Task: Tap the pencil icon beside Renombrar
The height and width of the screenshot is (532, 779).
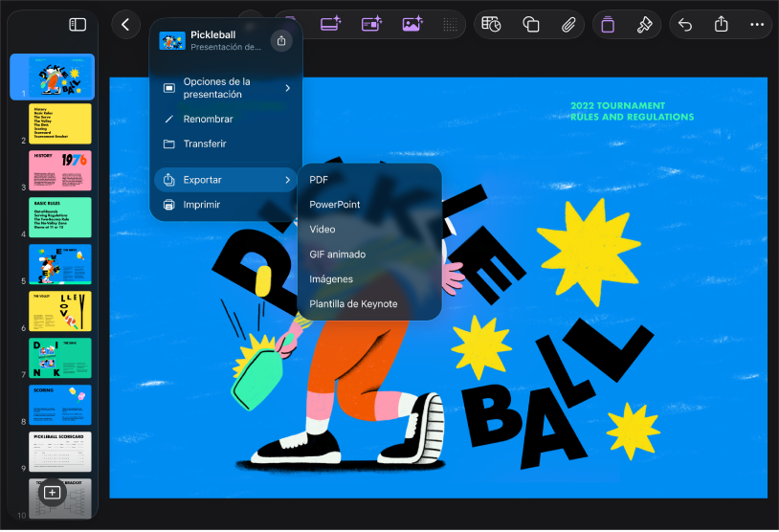Action: 169,120
